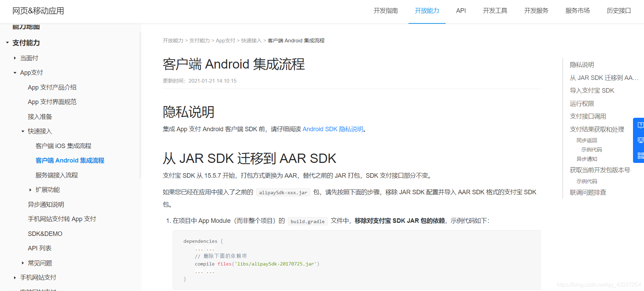Jump to 异步通知 in page outline

click(587, 159)
